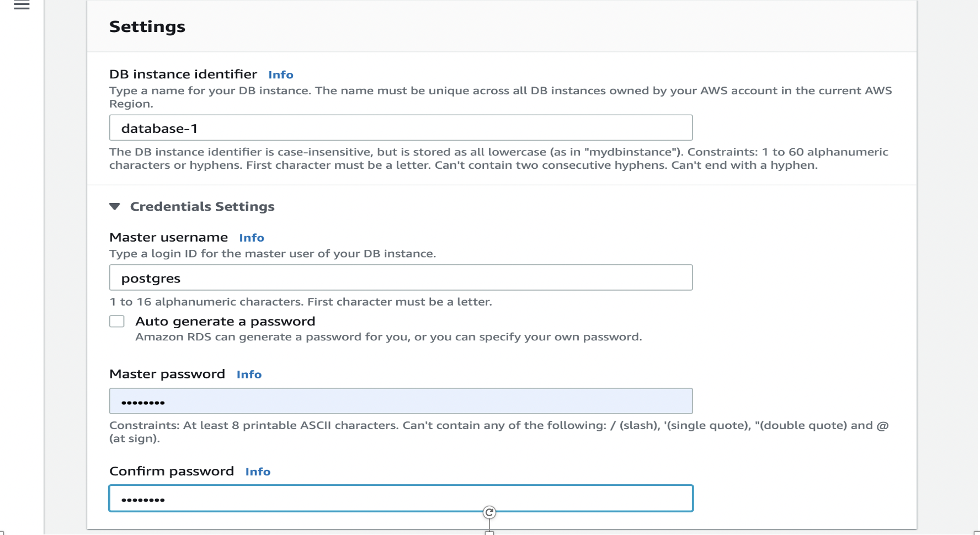The height and width of the screenshot is (535, 980).
Task: Click the Master username field containing postgres
Action: click(x=400, y=277)
